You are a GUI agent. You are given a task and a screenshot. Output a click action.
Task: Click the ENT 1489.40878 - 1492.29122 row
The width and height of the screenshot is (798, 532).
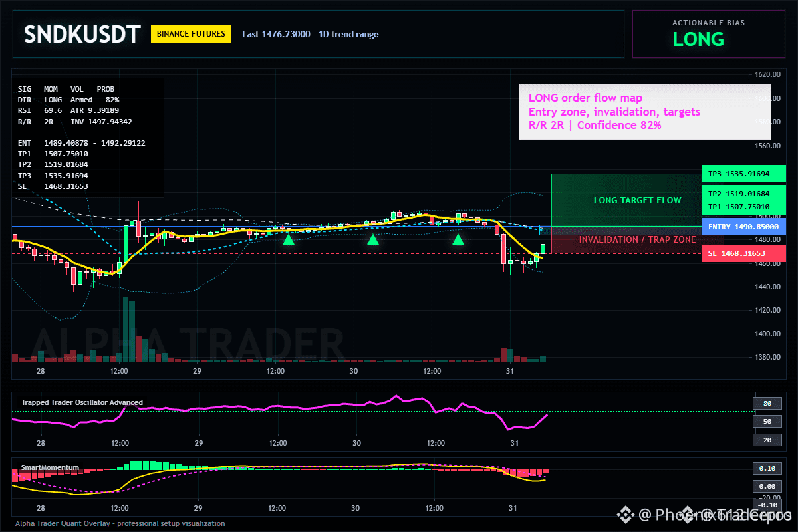(81, 143)
